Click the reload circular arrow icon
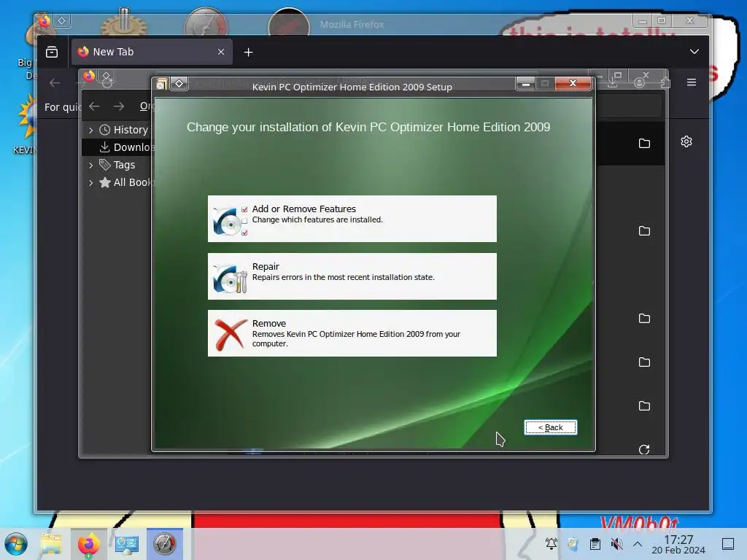 [644, 449]
